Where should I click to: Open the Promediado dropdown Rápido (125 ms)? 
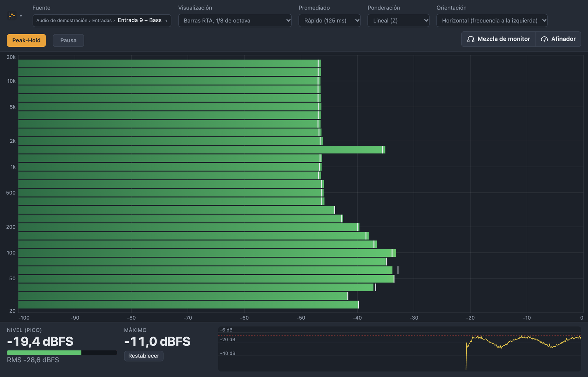329,21
